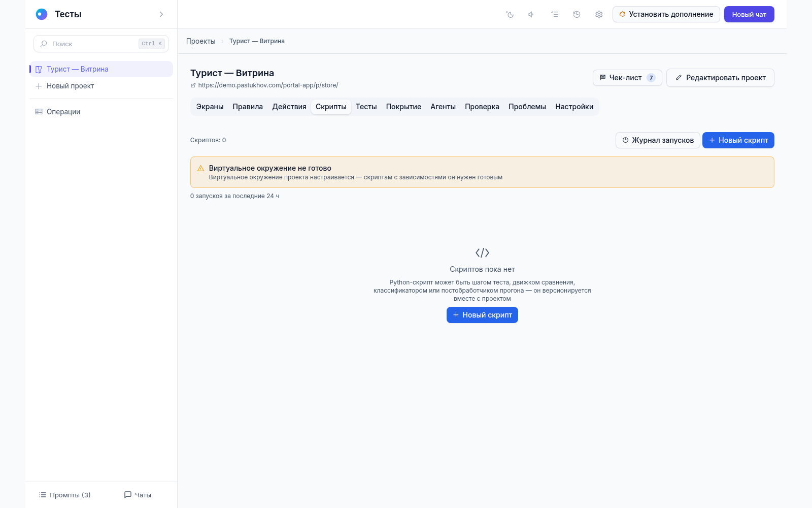Open the Настройки tab
812x508 pixels.
click(x=574, y=107)
